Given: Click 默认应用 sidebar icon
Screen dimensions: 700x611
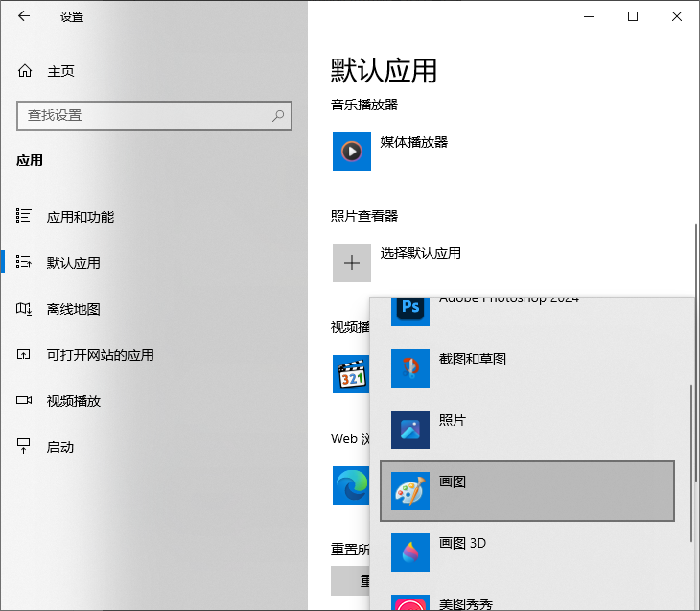Looking at the screenshot, I should pos(24,261).
